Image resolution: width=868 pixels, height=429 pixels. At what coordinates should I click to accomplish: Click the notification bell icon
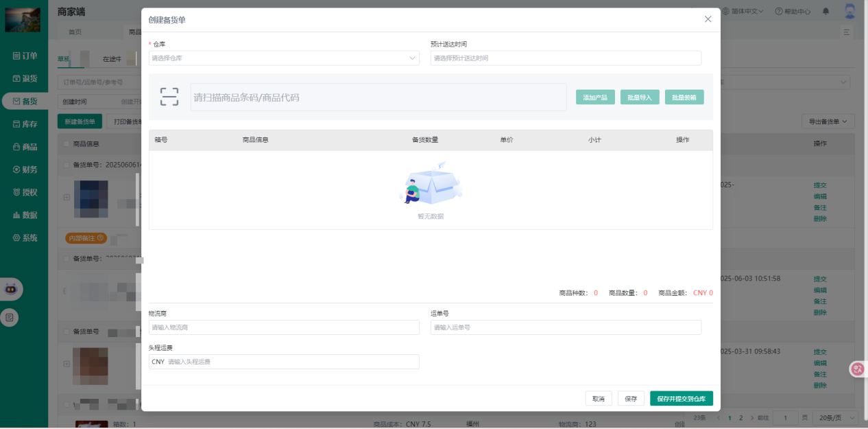pos(825,12)
